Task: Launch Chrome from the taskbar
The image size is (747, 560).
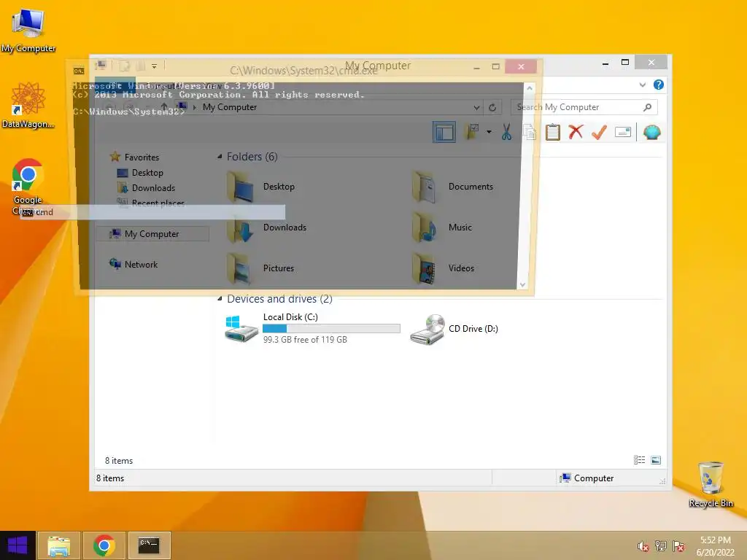Action: coord(104,545)
